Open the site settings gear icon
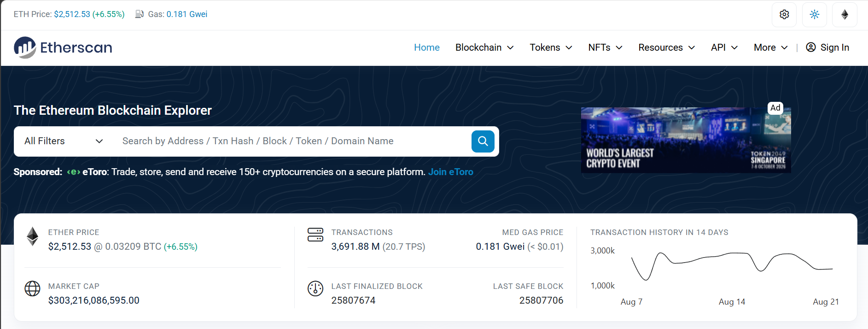 tap(784, 14)
